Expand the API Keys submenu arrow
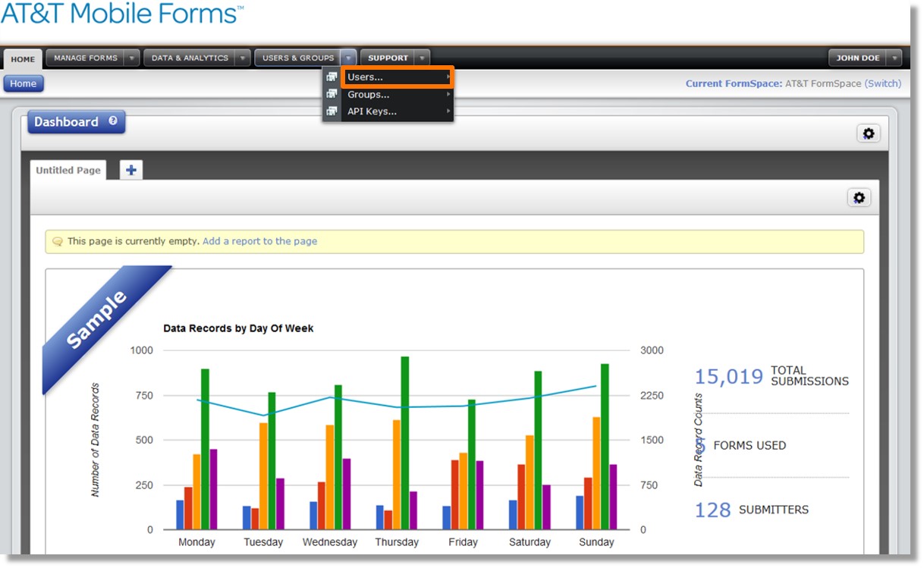 (448, 111)
